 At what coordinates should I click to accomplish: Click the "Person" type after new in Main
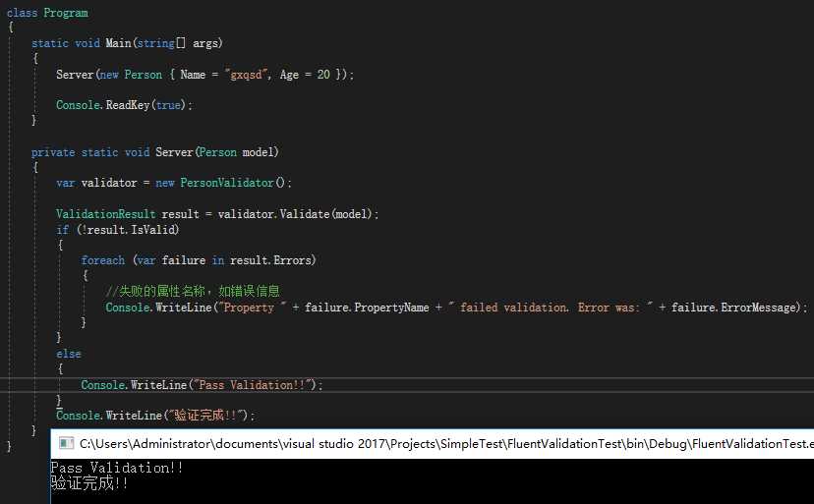coord(144,75)
